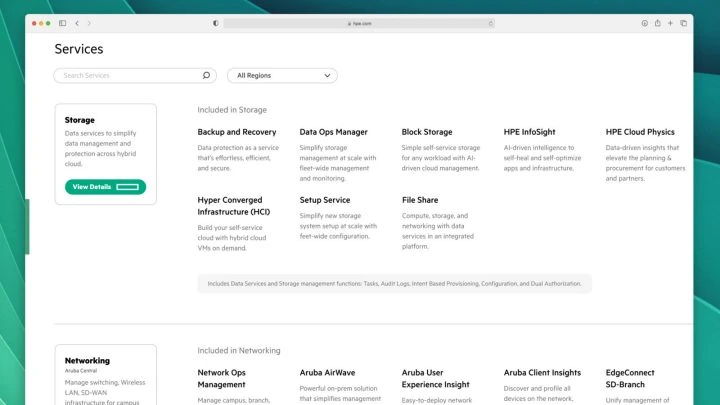720x405 pixels.
Task: Click the hpe.com address bar
Action: [359, 23]
